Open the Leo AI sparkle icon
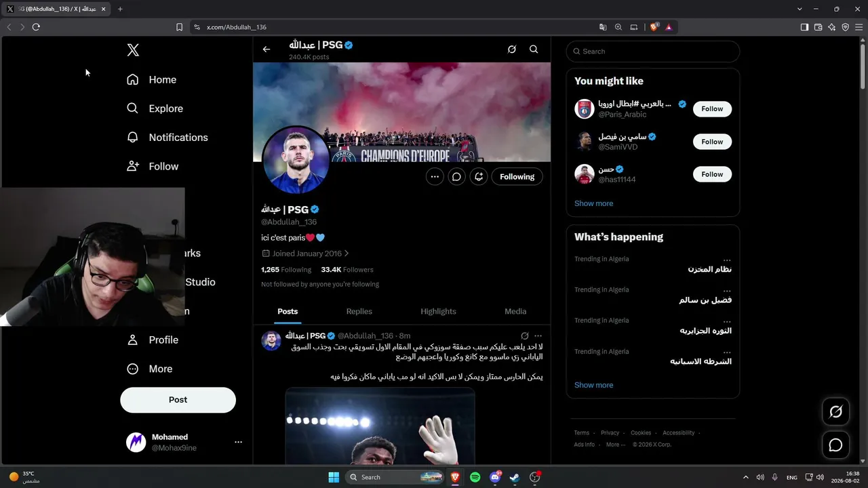 [832, 27]
